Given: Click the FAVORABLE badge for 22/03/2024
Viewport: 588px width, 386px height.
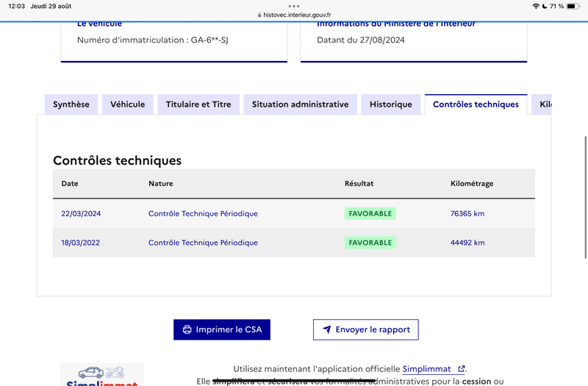Looking at the screenshot, I should 370,213.
